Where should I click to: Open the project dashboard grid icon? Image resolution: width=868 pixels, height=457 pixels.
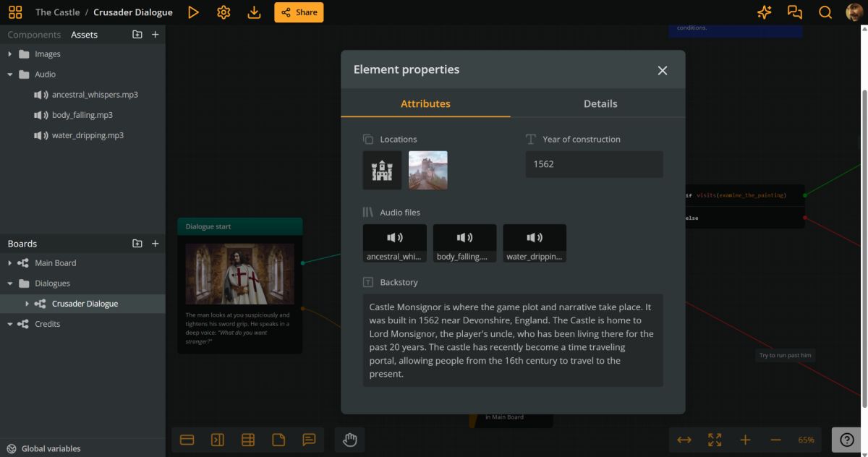click(x=15, y=12)
